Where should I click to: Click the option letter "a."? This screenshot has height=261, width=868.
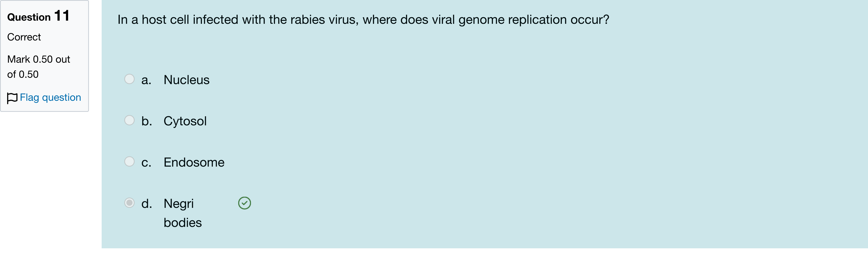(146, 80)
